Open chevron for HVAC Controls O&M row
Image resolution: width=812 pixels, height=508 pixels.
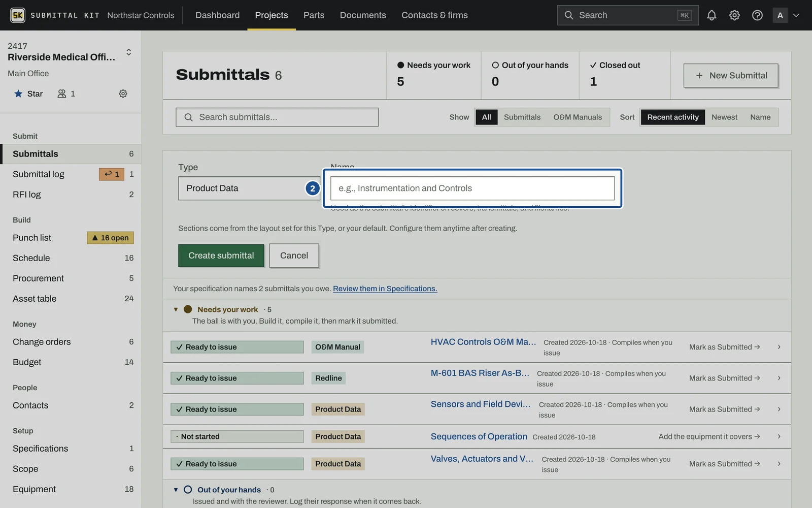(779, 347)
